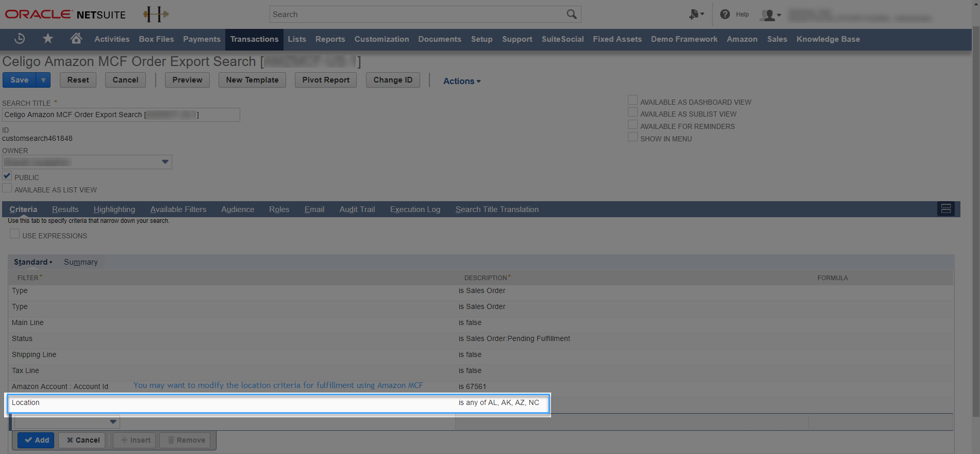
Task: Enable Use Expressions checkbox
Action: coord(15,234)
